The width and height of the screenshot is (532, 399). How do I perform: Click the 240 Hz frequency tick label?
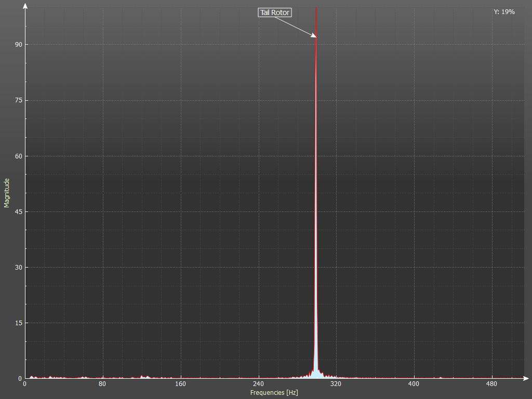click(258, 384)
